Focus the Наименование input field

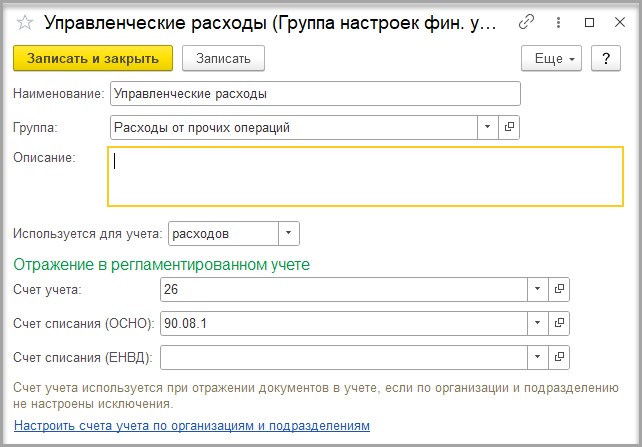pos(315,94)
